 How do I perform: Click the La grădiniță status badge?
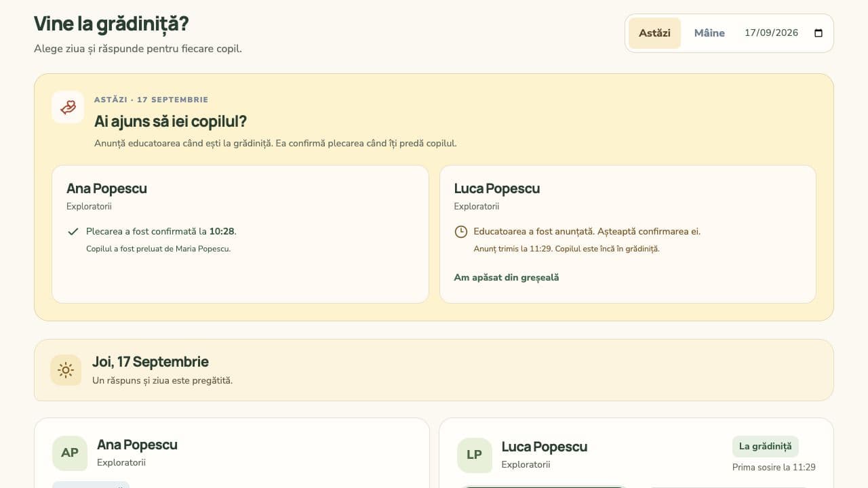tap(766, 447)
